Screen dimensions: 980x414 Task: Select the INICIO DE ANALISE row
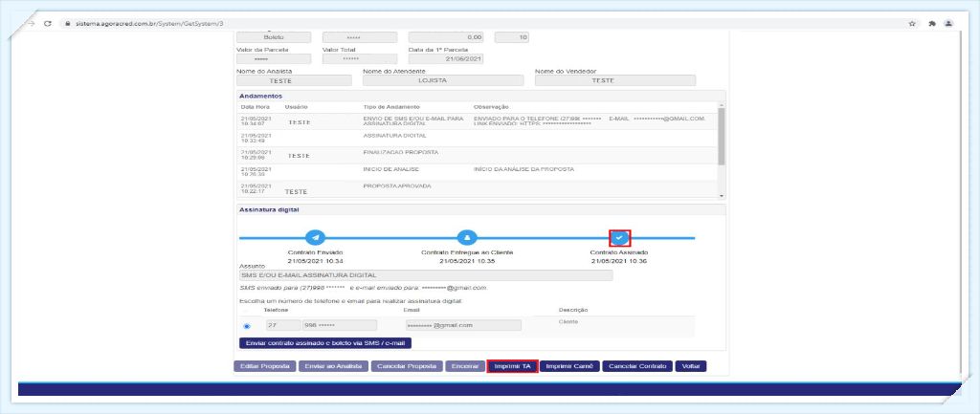coord(478,172)
